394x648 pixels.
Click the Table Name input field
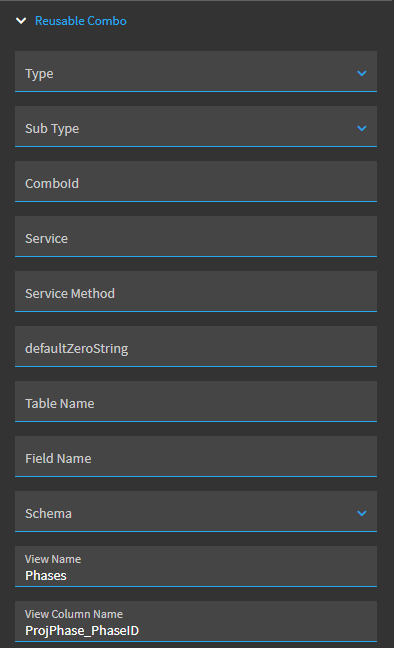[196, 401]
